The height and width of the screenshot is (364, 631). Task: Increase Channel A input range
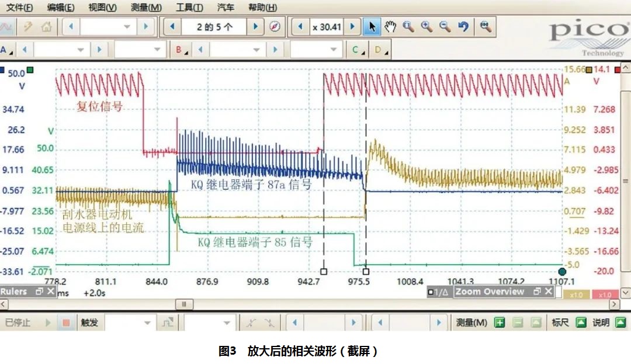point(99,50)
